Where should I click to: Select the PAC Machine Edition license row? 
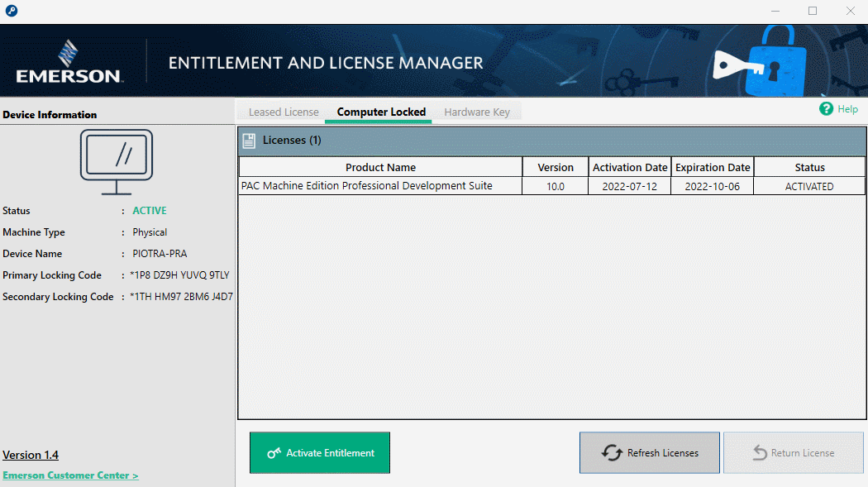tap(552, 187)
